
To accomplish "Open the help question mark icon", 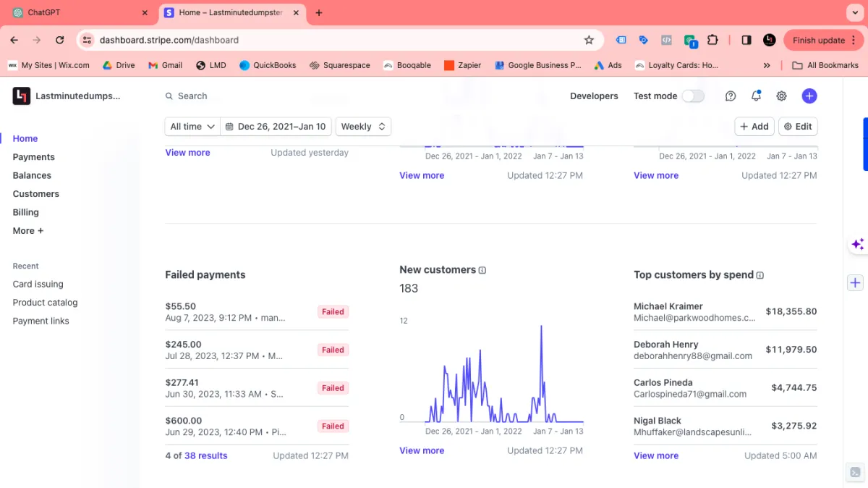I will [x=731, y=96].
